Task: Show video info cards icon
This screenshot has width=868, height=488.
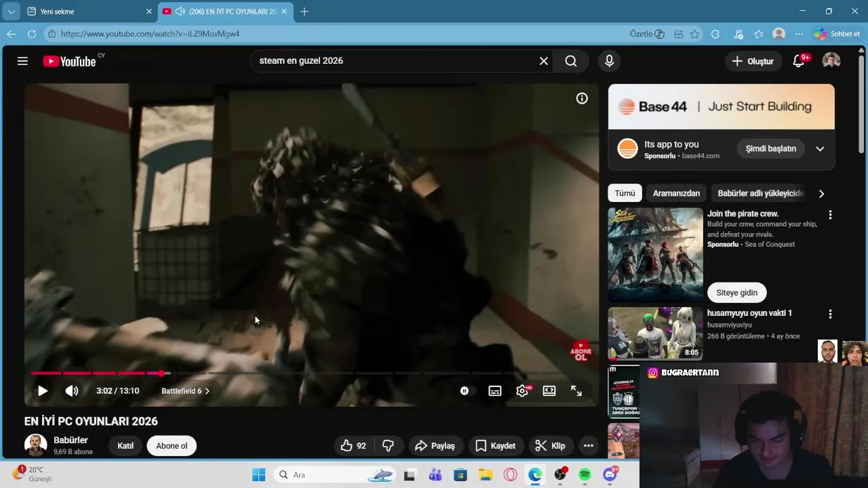Action: click(x=582, y=98)
